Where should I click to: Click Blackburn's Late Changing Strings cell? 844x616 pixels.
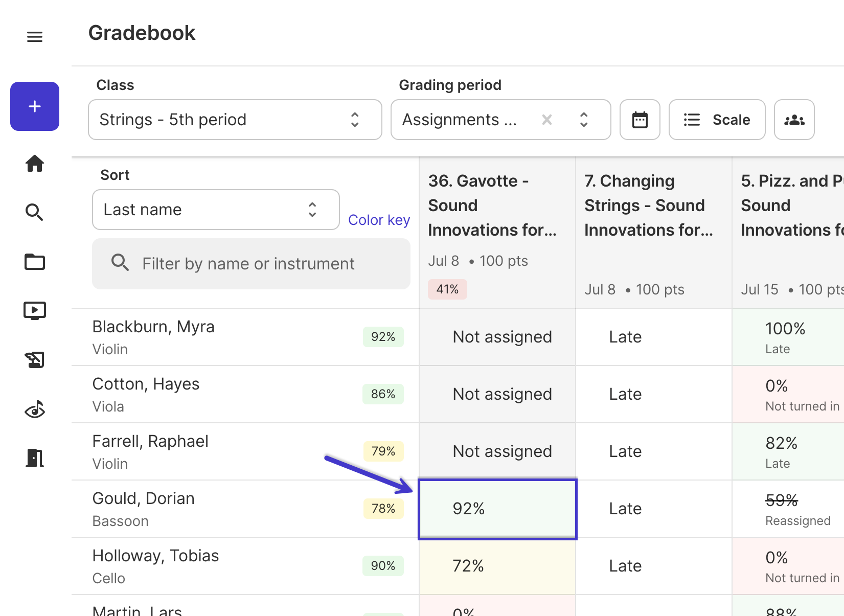tap(654, 337)
